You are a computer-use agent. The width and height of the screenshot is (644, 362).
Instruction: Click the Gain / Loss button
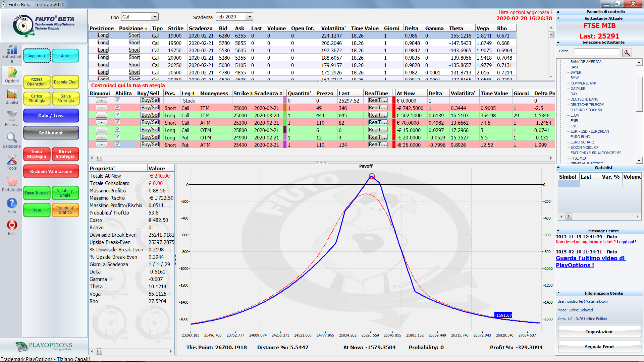point(51,116)
